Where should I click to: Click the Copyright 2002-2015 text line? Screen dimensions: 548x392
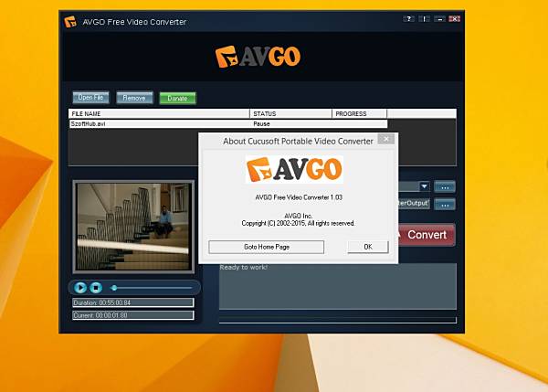pos(298,223)
